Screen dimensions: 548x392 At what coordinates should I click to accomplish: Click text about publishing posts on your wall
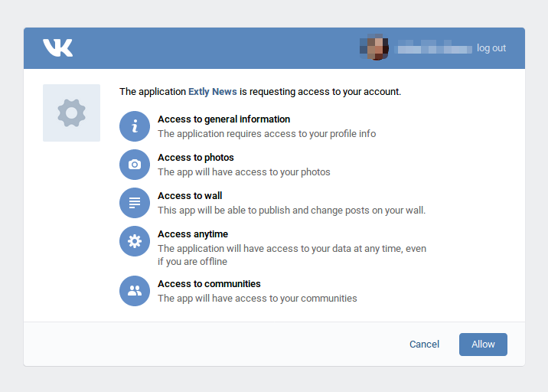292,211
